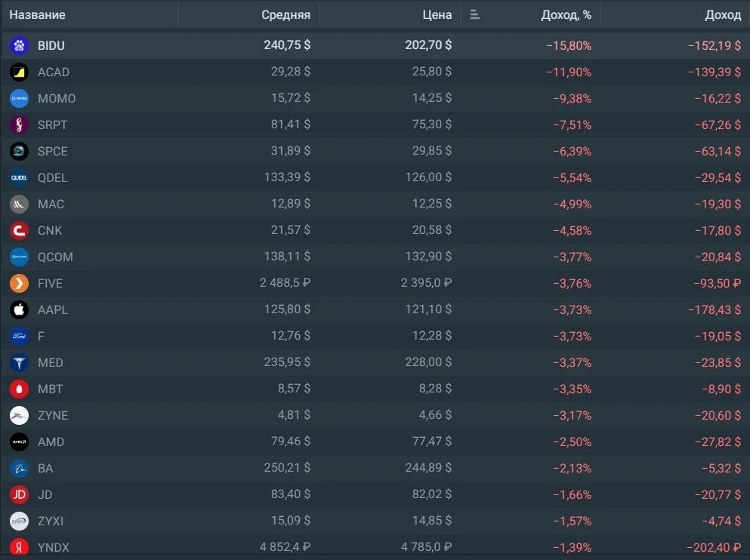Open the SPCE logo icon

click(x=19, y=152)
